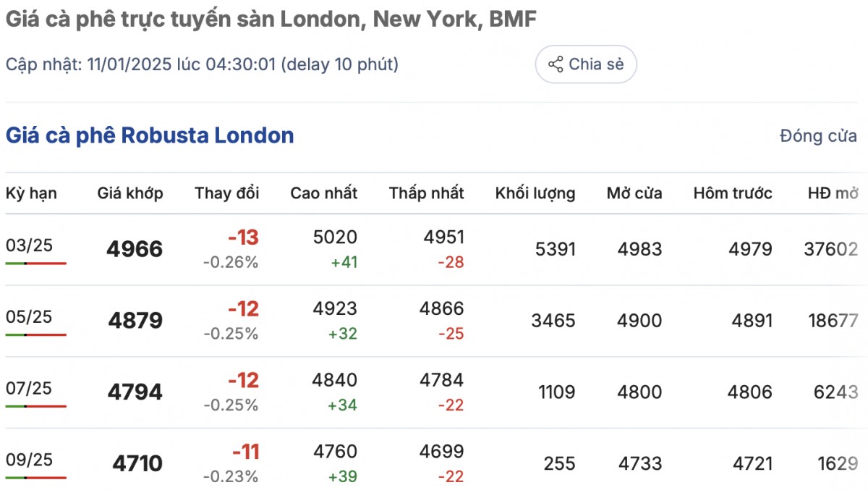868x493 pixels.
Task: Click the Hôm trước column header
Action: tap(733, 193)
